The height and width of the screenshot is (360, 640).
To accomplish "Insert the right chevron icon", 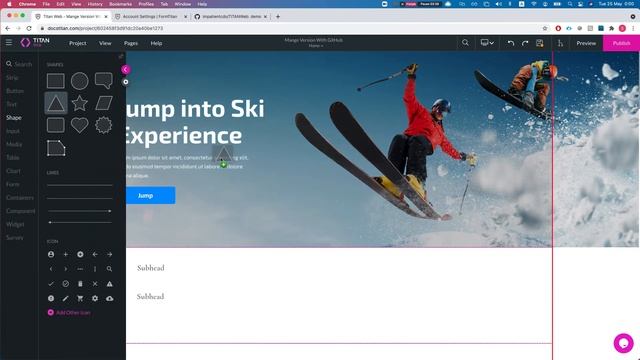I will coord(65,269).
